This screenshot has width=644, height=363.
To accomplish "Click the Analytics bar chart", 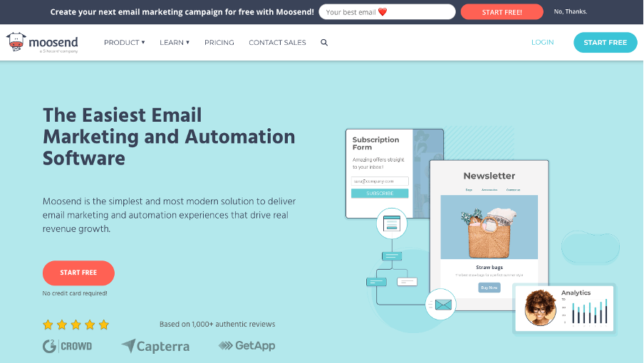I will [587, 311].
